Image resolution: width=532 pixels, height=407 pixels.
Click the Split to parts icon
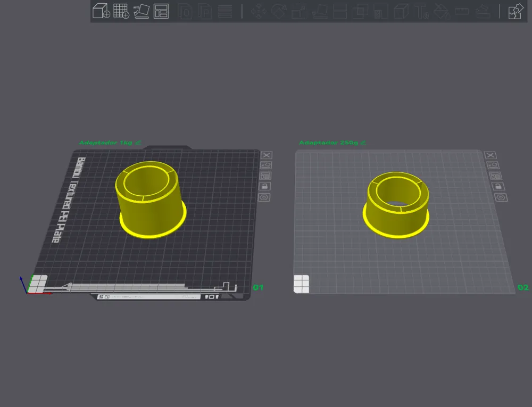click(205, 11)
